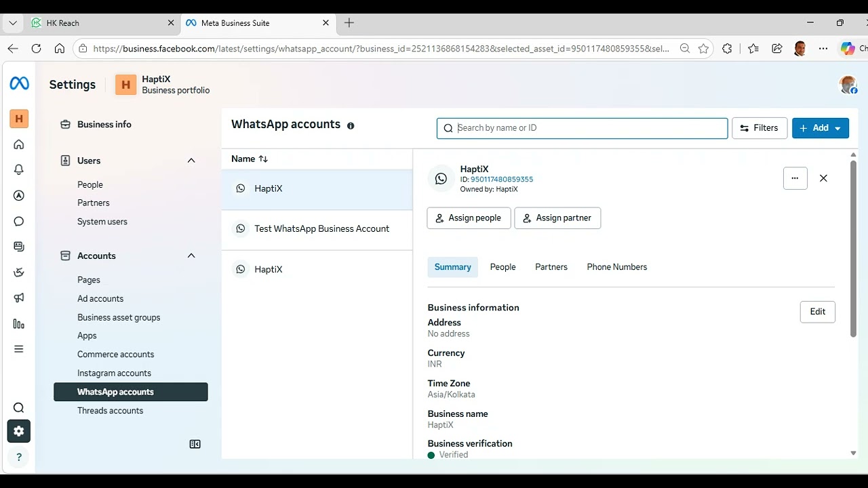Select WhatsApp accounts in sidebar

click(x=131, y=392)
